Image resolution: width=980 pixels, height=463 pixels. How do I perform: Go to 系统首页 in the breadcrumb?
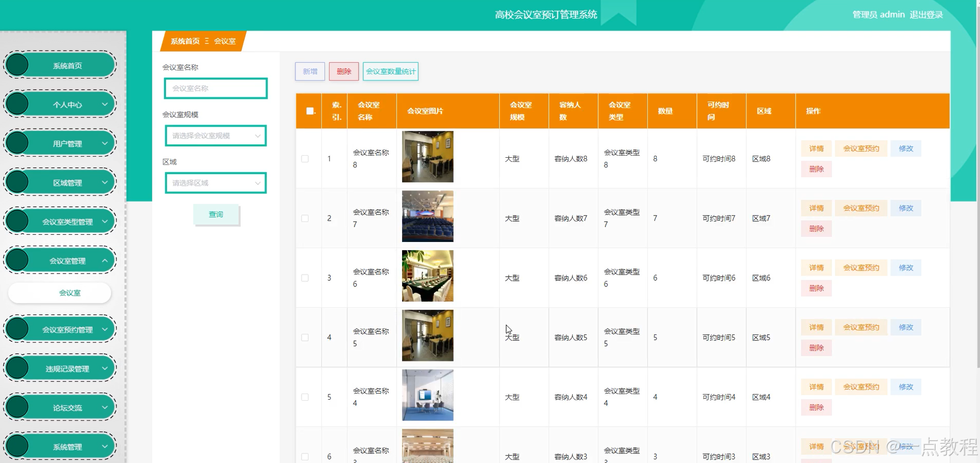pos(185,41)
